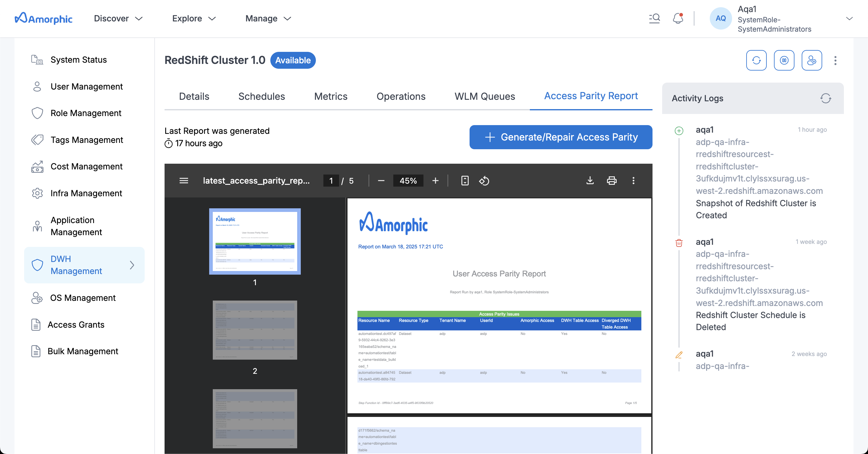This screenshot has height=454, width=868.
Task: Download the access parity report PDF
Action: point(590,181)
